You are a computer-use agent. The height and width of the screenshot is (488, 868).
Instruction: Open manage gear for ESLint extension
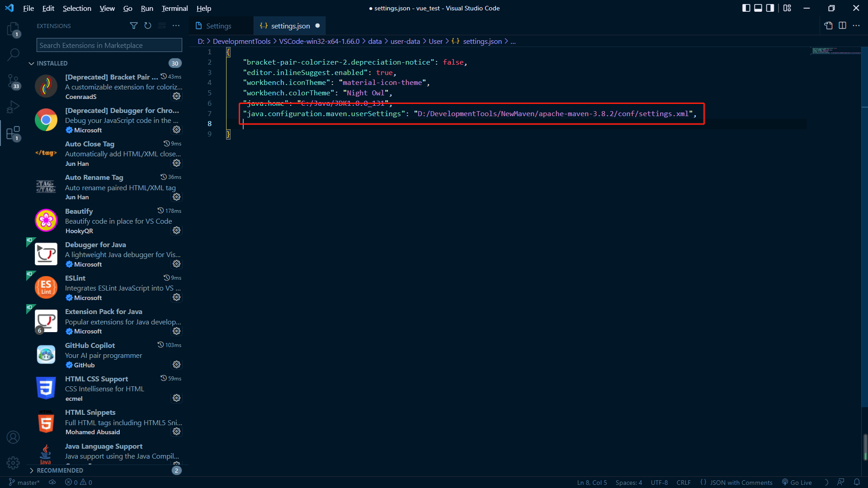pos(177,297)
